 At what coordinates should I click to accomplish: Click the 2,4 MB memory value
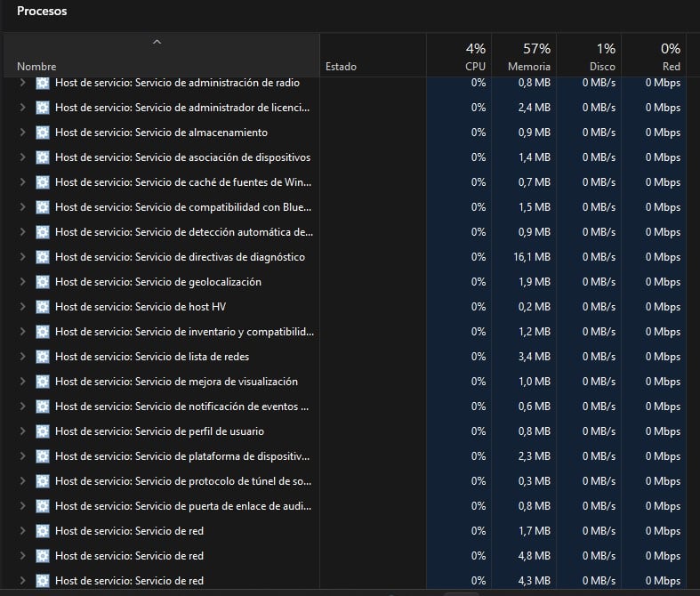click(535, 108)
